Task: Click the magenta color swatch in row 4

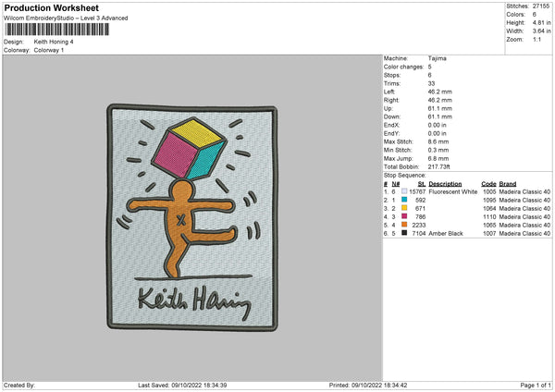Action: coord(404,216)
